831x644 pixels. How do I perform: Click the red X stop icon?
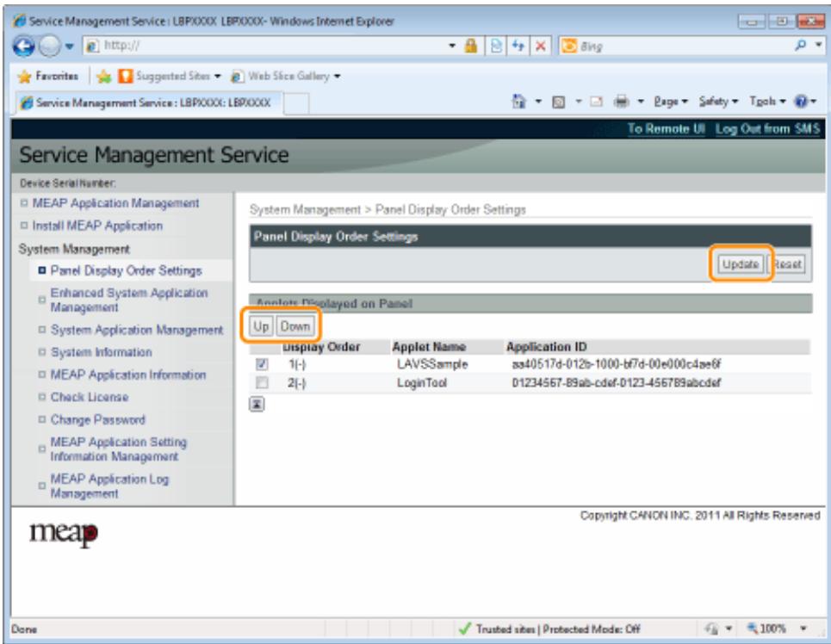click(x=540, y=46)
